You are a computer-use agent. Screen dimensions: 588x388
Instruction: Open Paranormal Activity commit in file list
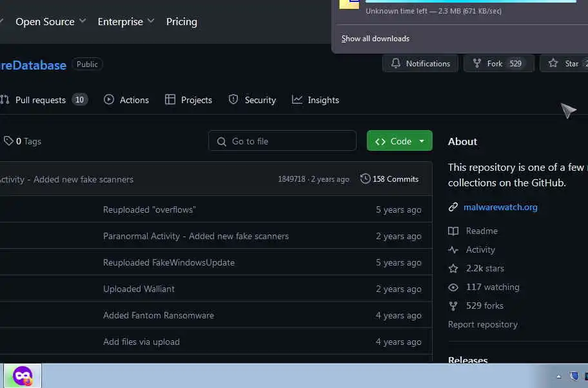196,236
